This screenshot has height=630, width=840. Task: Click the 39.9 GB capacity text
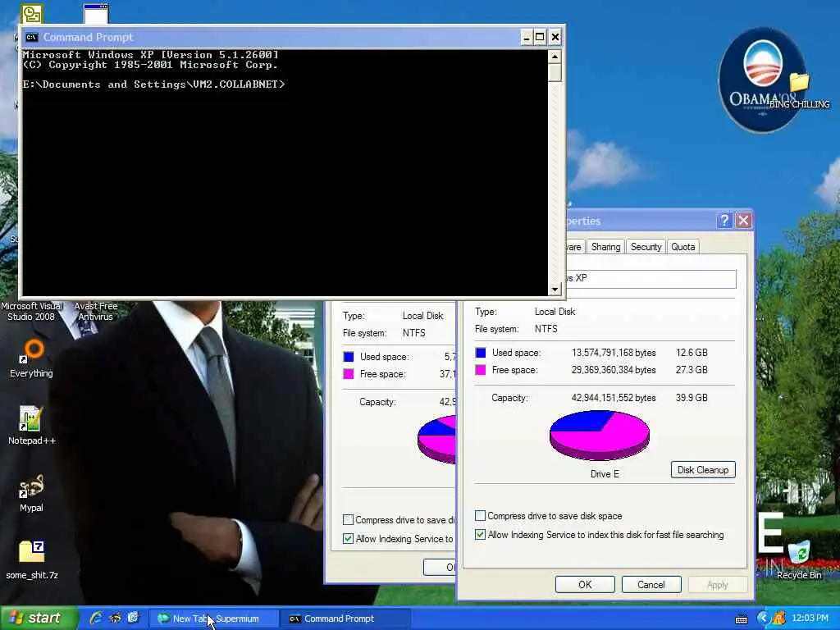click(692, 398)
